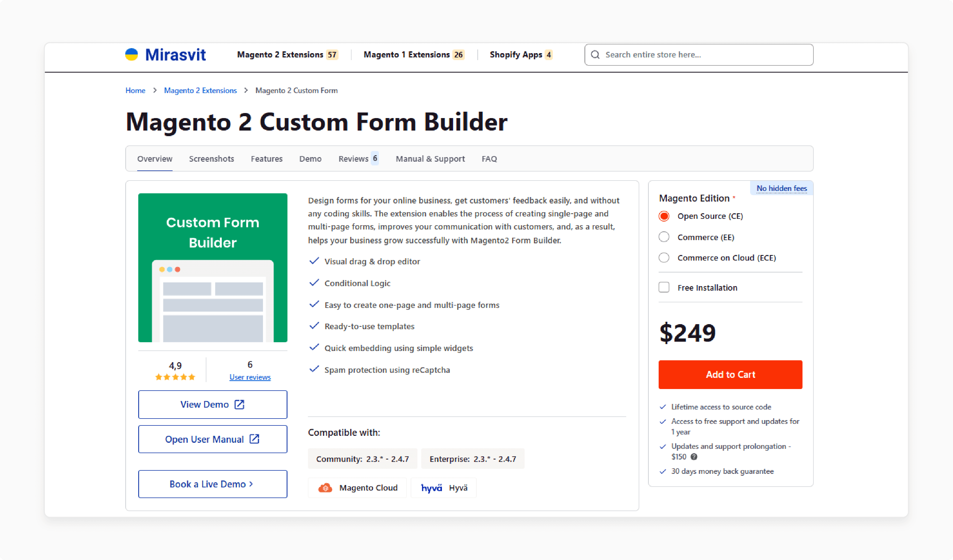953x560 pixels.
Task: Click the Mirasvit logo
Action: tap(165, 55)
